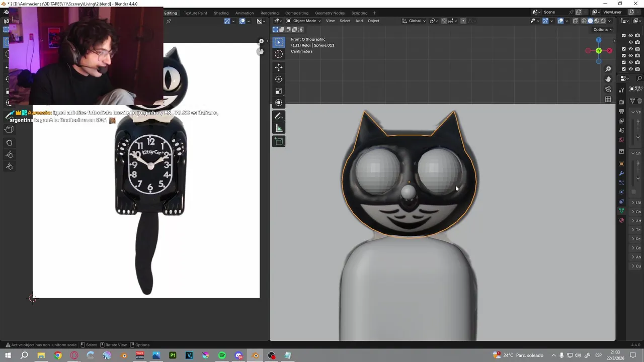Add a new workspace with plus button
The width and height of the screenshot is (644, 362).
pyautogui.click(x=374, y=13)
